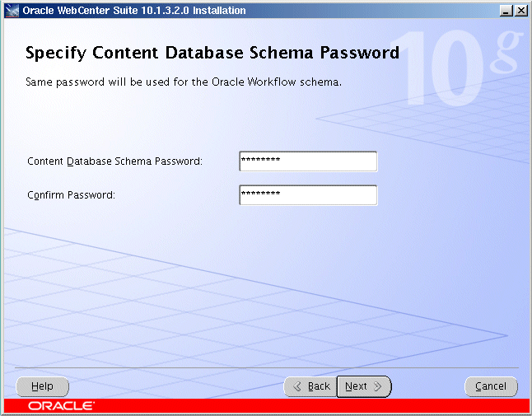Click the 'Specify Content Database Schema Password' heading

212,53
